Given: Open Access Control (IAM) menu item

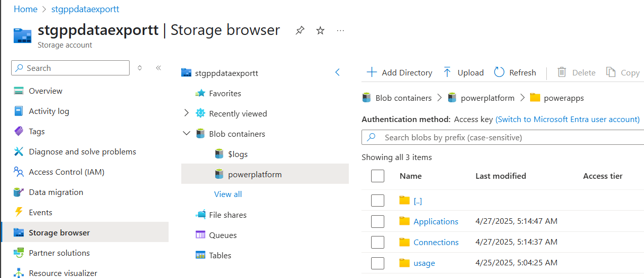Looking at the screenshot, I should tap(66, 172).
